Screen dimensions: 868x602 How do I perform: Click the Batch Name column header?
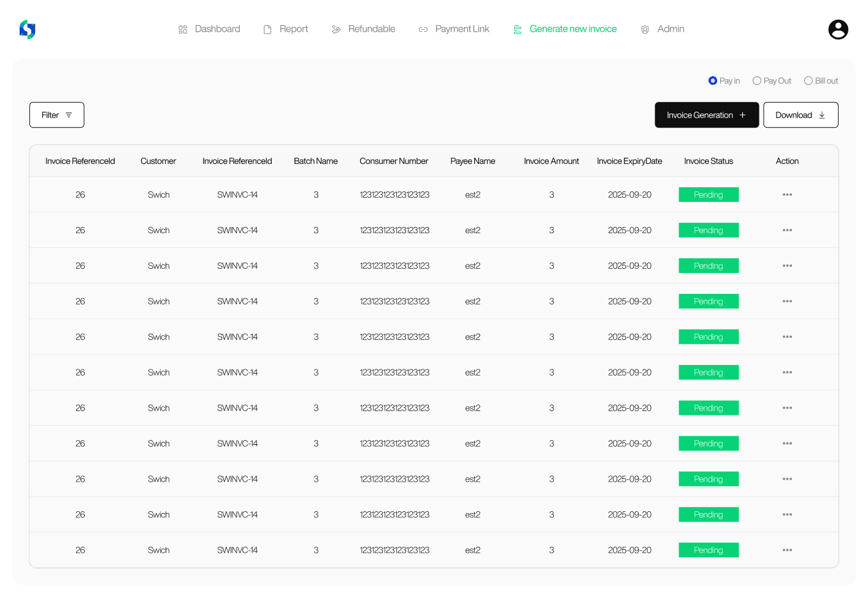316,161
